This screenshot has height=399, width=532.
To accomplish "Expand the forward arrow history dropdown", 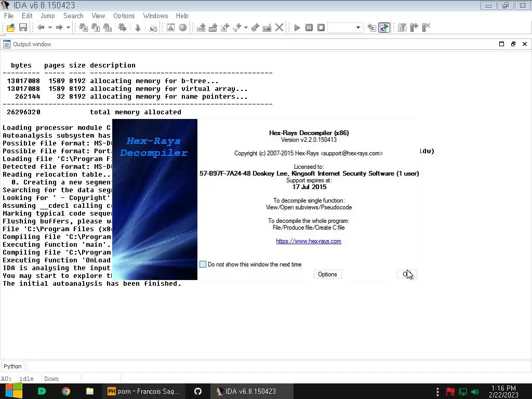I will [68, 28].
